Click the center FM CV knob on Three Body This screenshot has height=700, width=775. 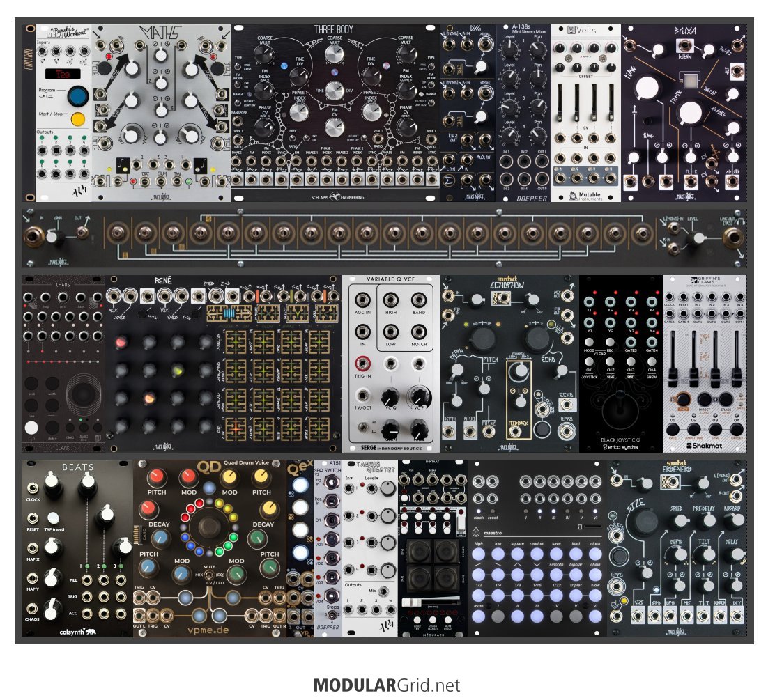tap(335, 127)
